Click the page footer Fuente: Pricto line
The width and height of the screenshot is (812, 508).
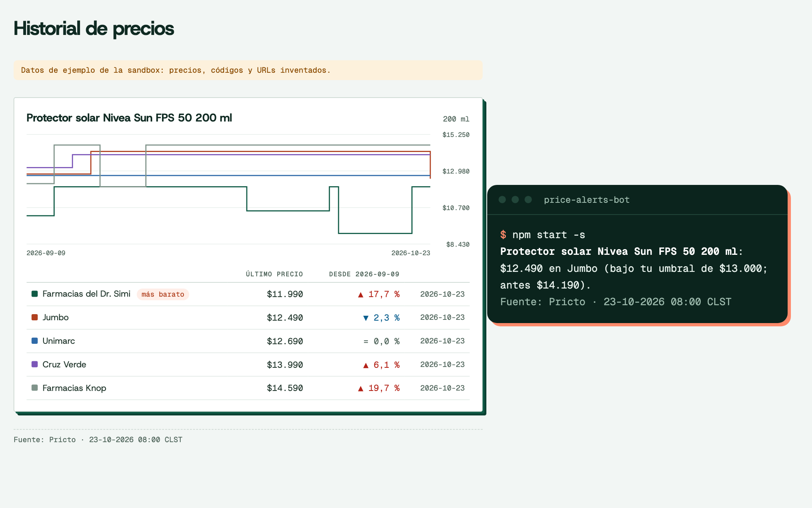(98, 440)
